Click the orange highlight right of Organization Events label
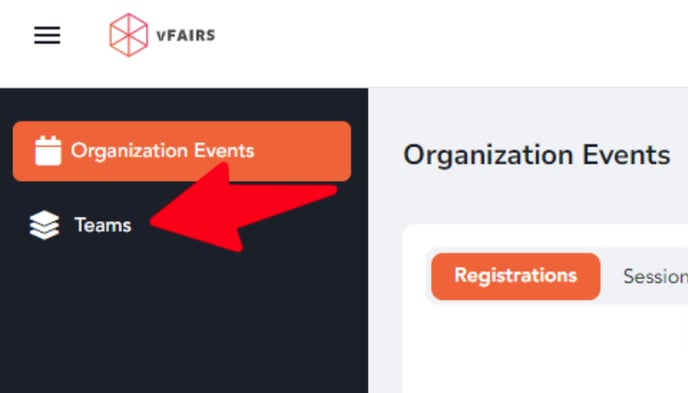This screenshot has width=688, height=393. [303, 151]
